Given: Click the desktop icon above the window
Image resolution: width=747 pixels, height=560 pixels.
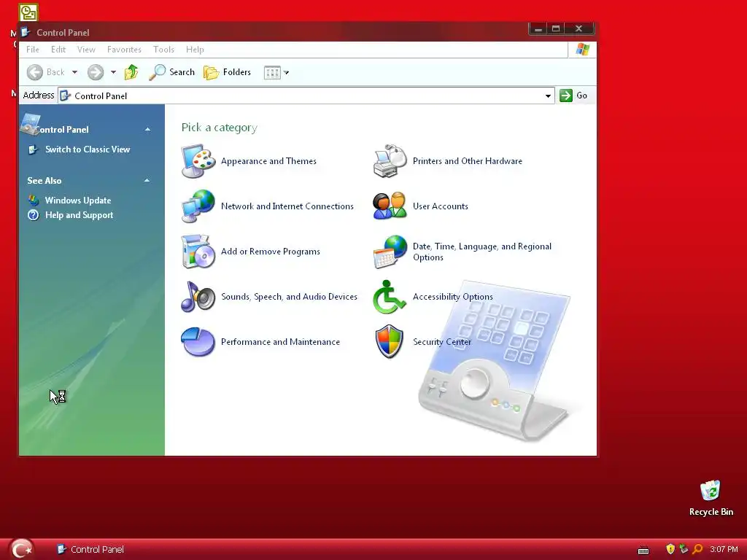Looking at the screenshot, I should 28,12.
